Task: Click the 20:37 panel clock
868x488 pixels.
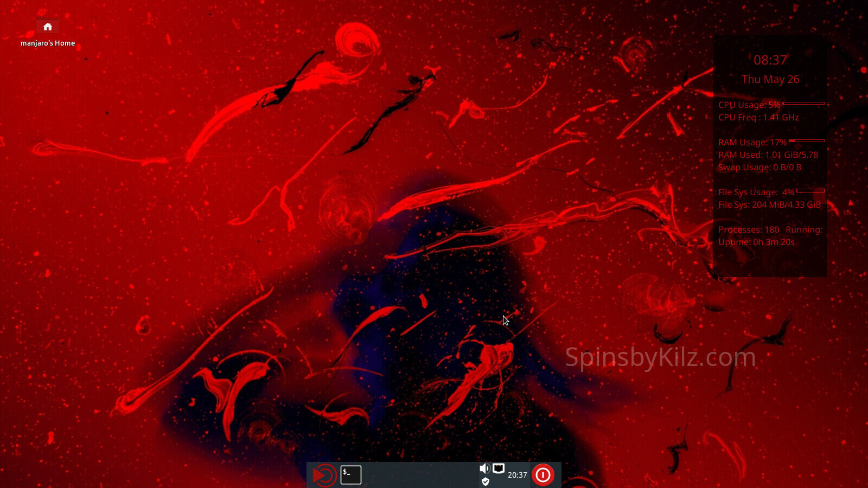Action: coord(517,475)
